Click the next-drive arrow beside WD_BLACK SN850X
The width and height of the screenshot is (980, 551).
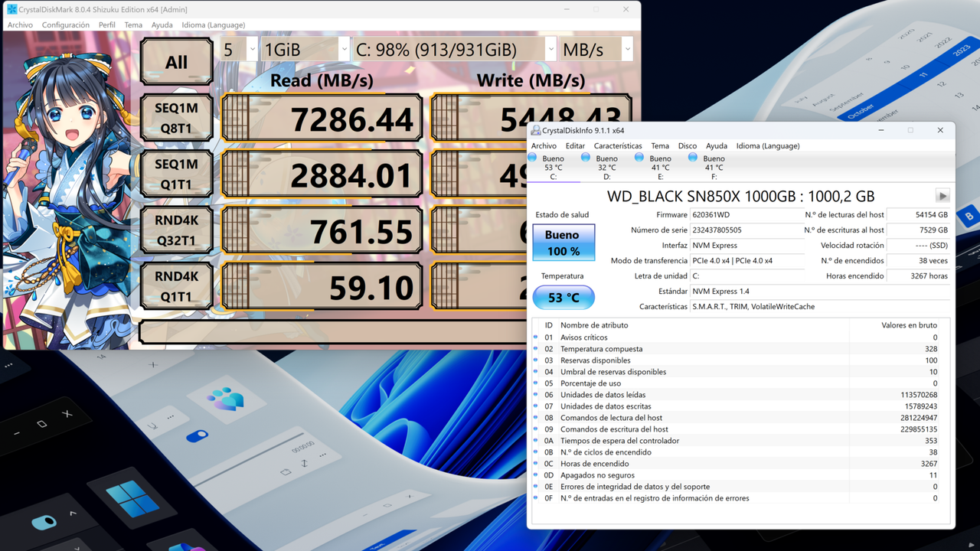click(942, 195)
